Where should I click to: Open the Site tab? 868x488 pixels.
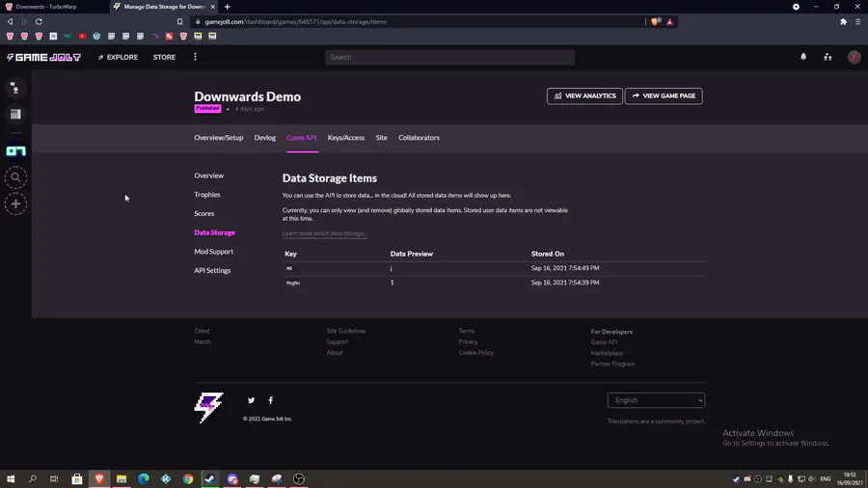click(381, 138)
